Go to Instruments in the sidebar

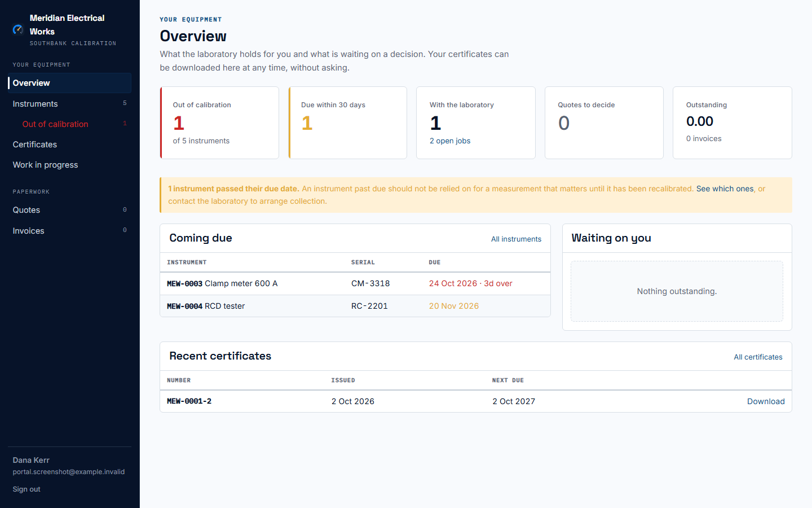tap(70, 104)
